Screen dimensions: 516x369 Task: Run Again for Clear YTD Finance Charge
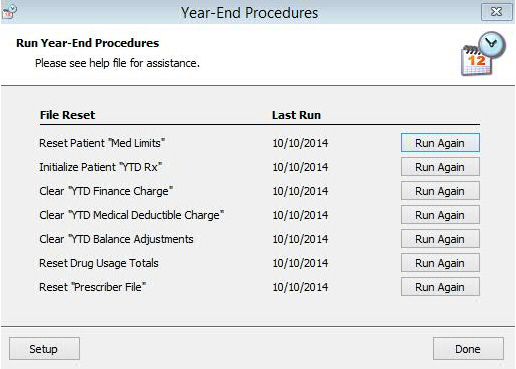click(440, 191)
